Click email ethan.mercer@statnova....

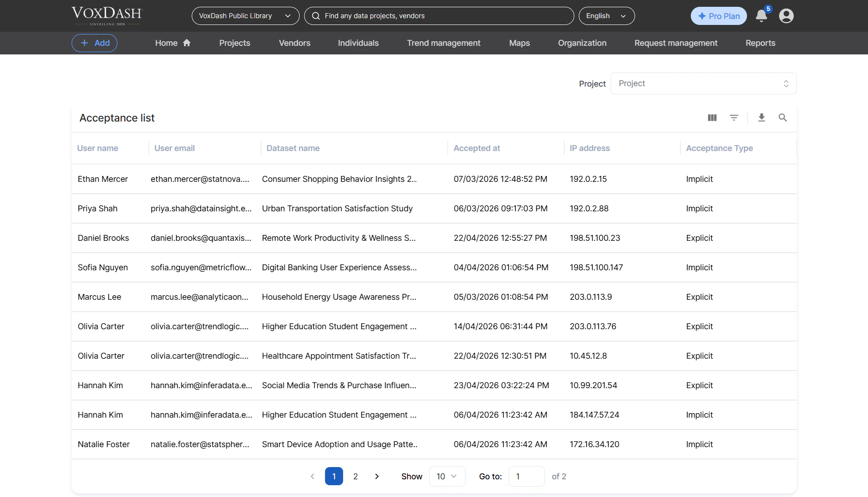200,179
